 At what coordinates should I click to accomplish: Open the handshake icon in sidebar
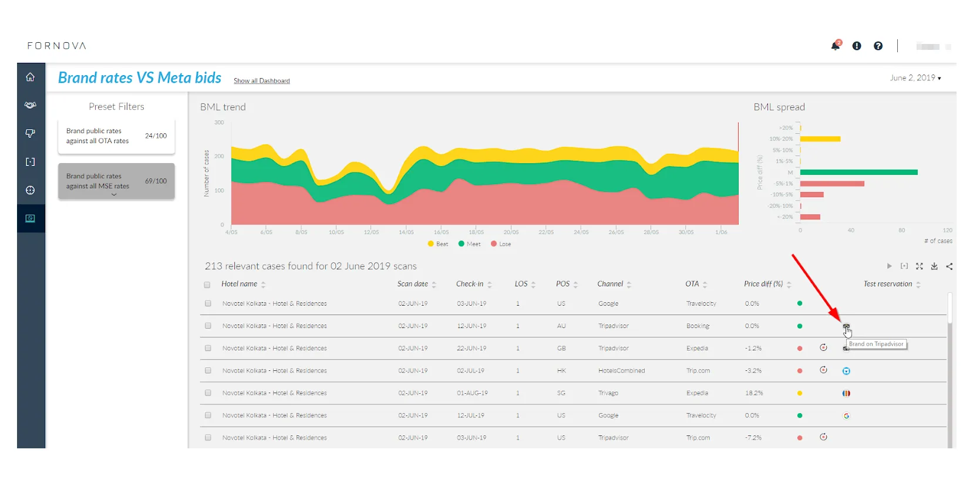[x=31, y=105]
